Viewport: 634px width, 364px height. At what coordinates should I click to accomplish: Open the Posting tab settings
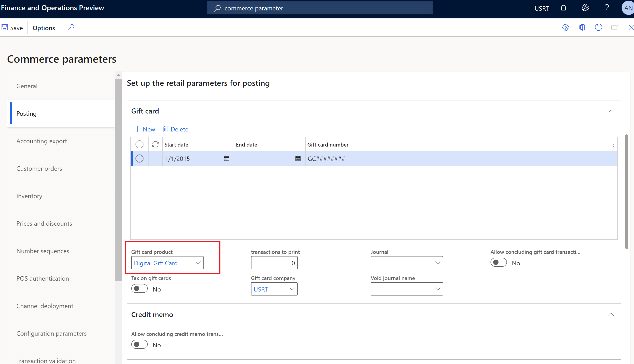26,113
